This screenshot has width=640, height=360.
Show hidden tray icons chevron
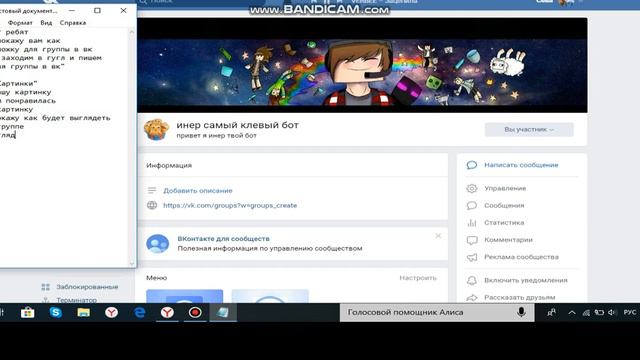pyautogui.click(x=572, y=313)
